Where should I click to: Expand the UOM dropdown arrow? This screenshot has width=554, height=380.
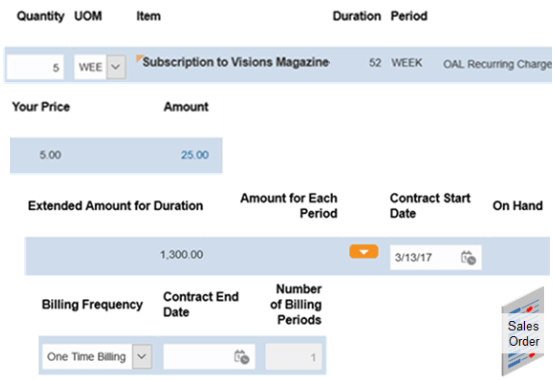point(116,67)
